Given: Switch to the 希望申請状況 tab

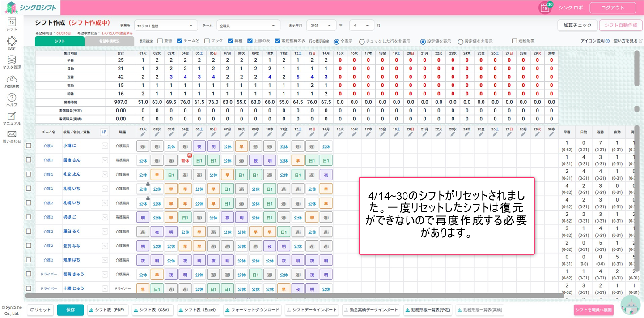Looking at the screenshot, I should click(x=109, y=41).
